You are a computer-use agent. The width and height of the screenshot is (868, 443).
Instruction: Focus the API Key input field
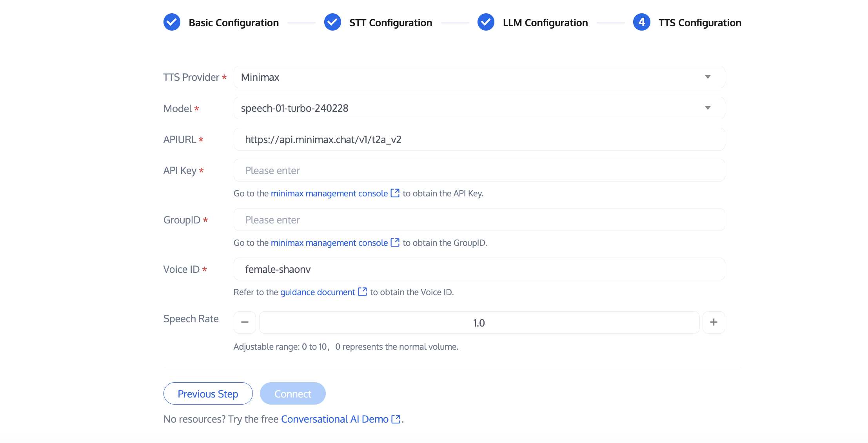pyautogui.click(x=479, y=171)
